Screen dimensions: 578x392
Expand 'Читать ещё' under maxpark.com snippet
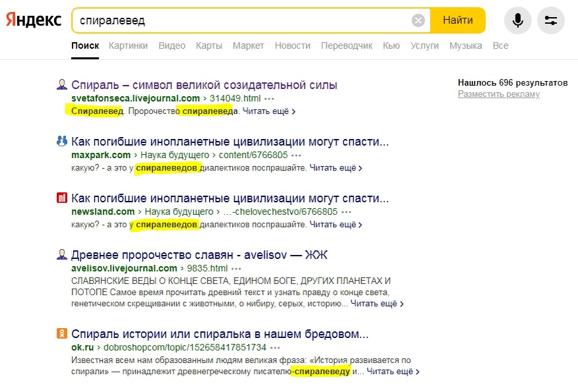pyautogui.click(x=336, y=168)
